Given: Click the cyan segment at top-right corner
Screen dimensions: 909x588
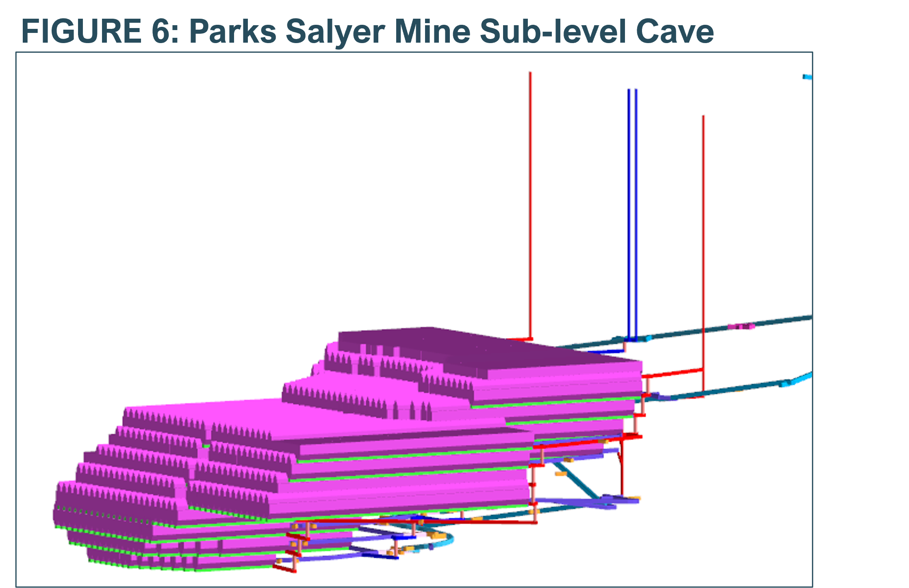Looking at the screenshot, I should point(807,77).
